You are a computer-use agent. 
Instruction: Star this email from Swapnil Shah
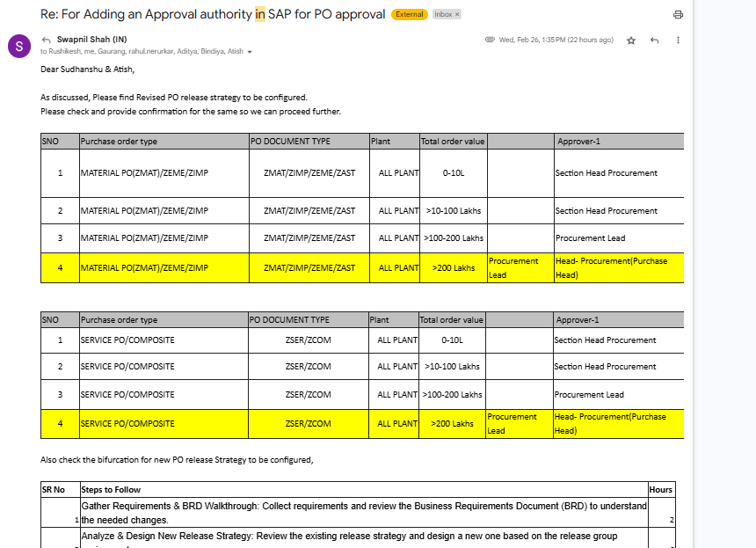pos(631,40)
